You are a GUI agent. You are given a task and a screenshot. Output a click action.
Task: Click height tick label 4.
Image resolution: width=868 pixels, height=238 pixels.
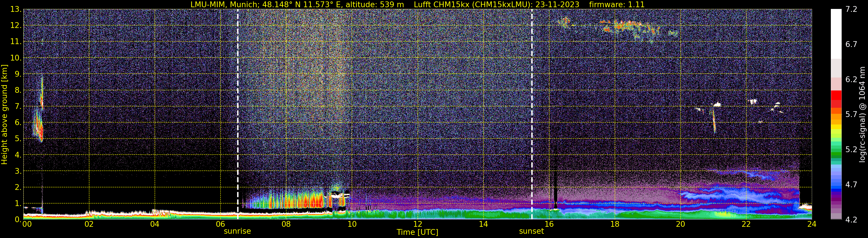click(x=18, y=155)
